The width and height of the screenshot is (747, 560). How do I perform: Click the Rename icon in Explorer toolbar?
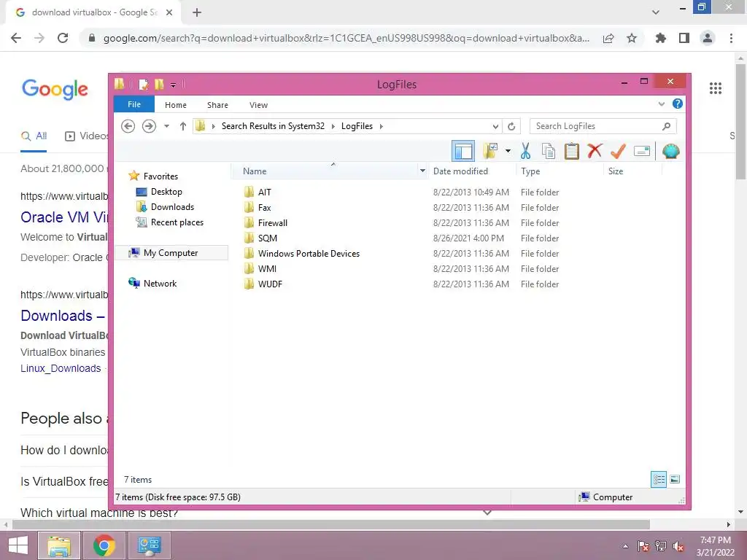pos(642,152)
